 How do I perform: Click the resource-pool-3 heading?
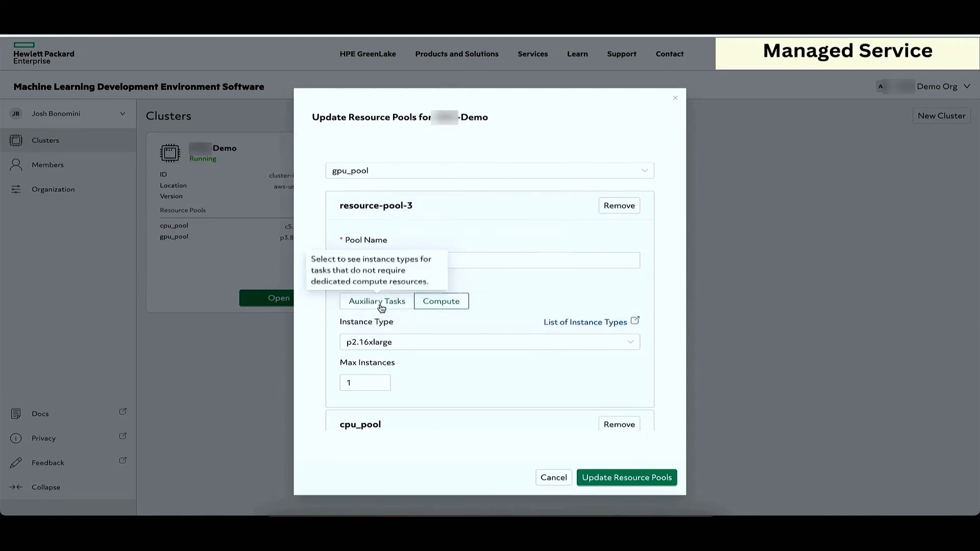[x=376, y=205]
